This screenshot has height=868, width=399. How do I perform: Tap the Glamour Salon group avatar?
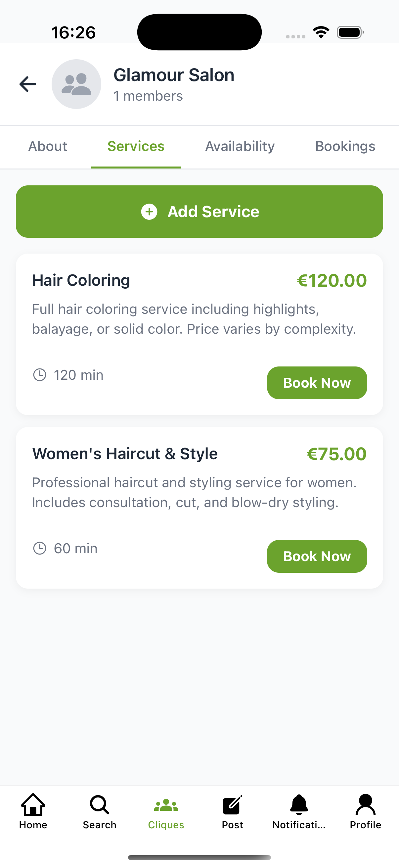76,84
